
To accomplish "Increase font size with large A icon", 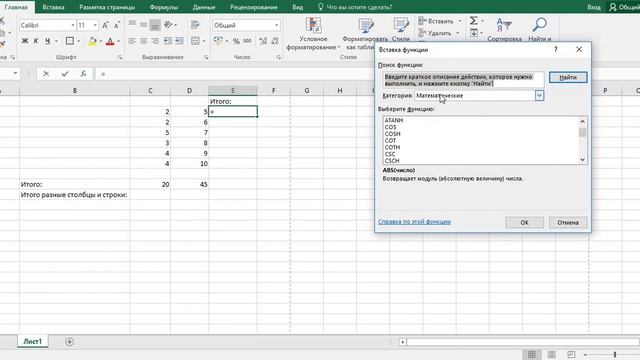I will (105, 25).
